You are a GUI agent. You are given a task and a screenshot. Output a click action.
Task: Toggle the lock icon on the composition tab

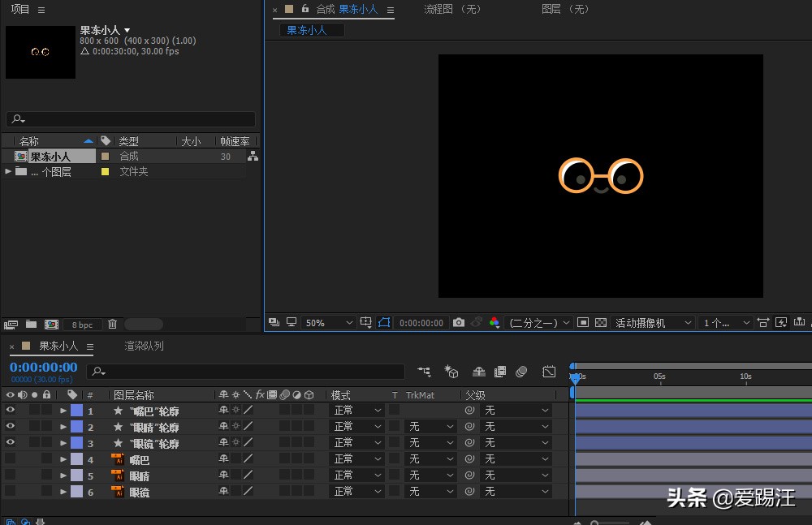(x=305, y=9)
